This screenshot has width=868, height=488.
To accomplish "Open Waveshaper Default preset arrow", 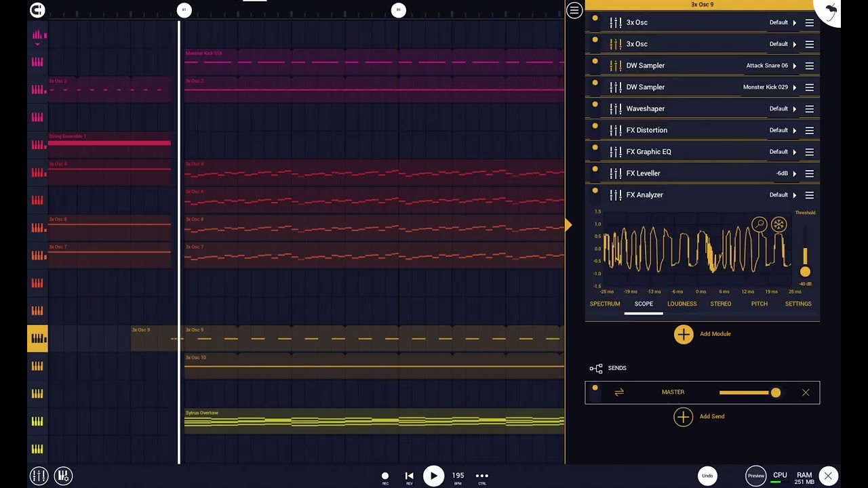I will [795, 108].
